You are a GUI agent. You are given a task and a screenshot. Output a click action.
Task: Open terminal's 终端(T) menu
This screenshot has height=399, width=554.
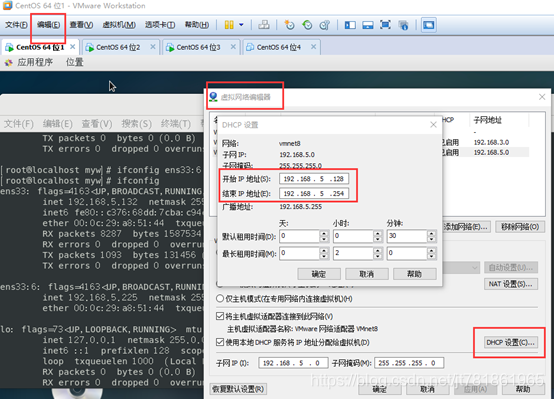tap(176, 124)
